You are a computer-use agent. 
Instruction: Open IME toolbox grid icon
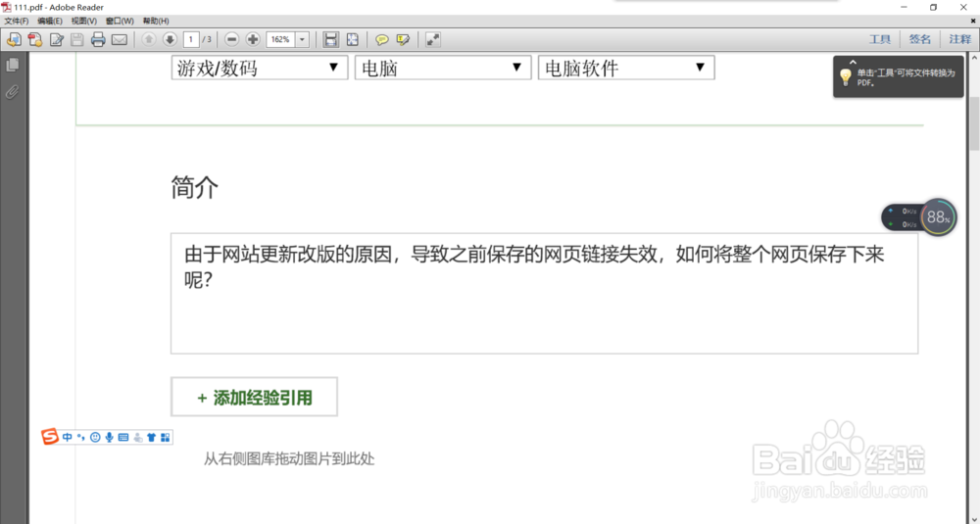(165, 437)
